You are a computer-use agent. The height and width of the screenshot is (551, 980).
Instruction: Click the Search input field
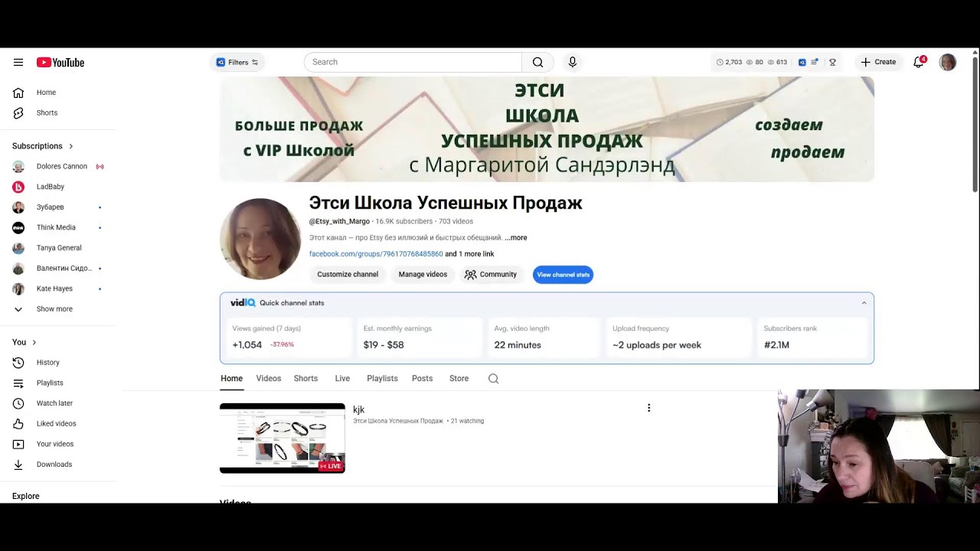coord(413,62)
